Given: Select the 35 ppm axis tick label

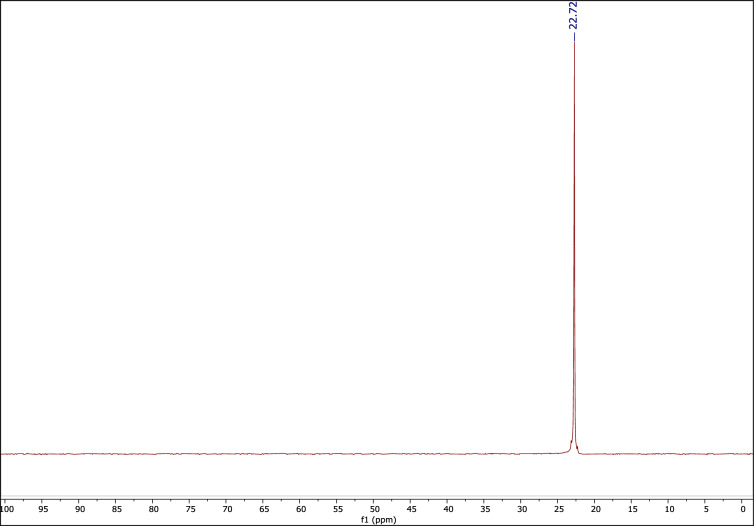Looking at the screenshot, I should click(485, 509).
